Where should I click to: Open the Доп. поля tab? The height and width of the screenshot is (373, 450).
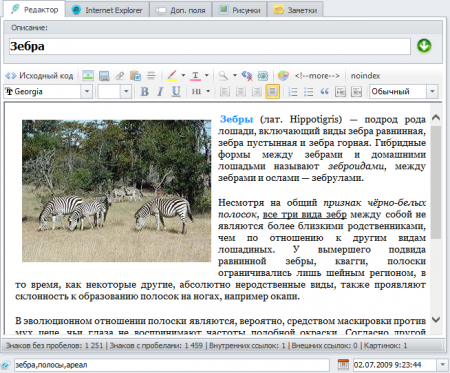tap(180, 10)
